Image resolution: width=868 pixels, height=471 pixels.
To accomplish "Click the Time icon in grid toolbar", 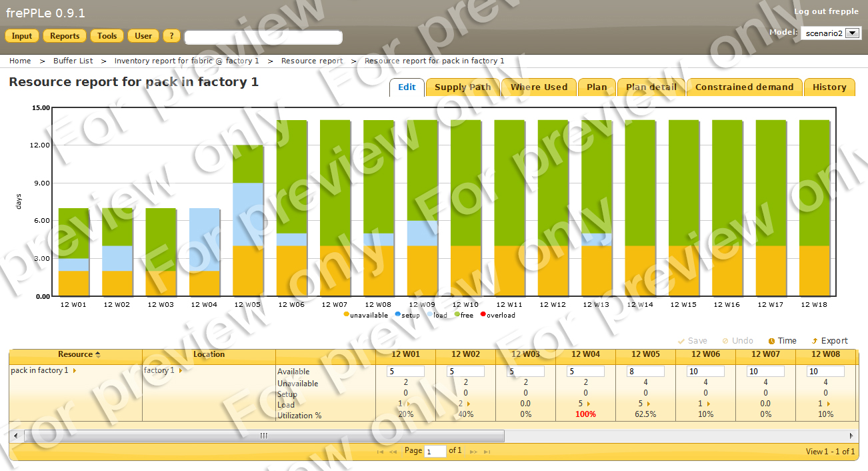I will coord(771,341).
